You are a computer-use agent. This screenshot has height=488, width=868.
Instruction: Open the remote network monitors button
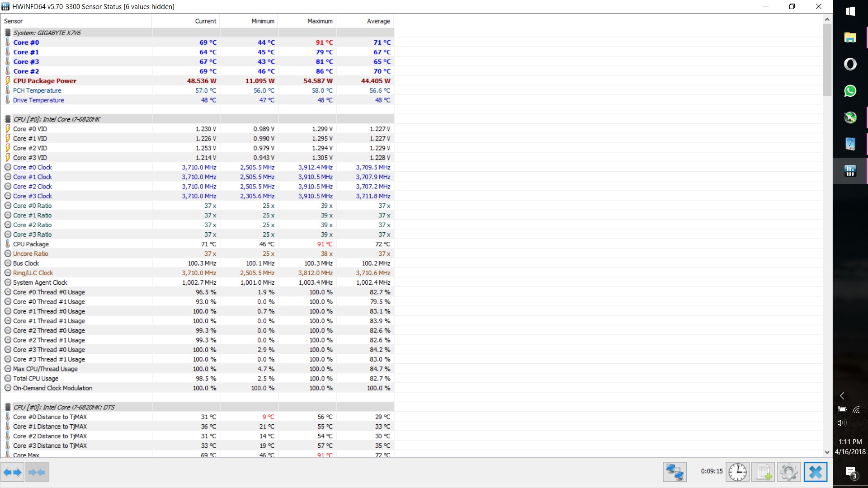click(675, 472)
